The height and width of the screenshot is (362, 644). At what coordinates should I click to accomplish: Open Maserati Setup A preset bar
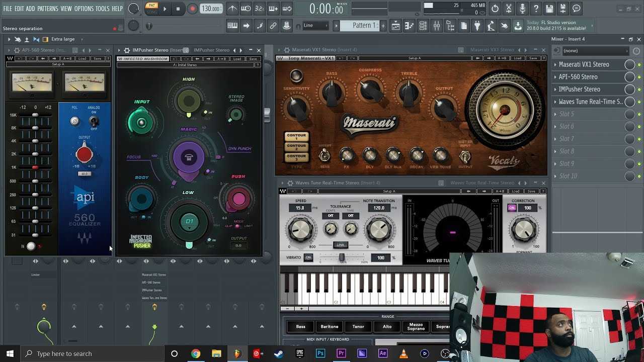tap(414, 58)
